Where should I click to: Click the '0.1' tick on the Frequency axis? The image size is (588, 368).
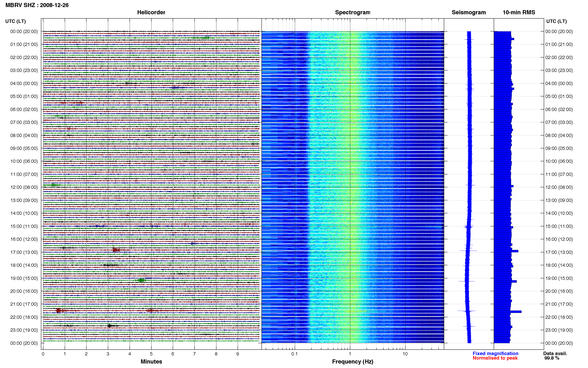295,354
